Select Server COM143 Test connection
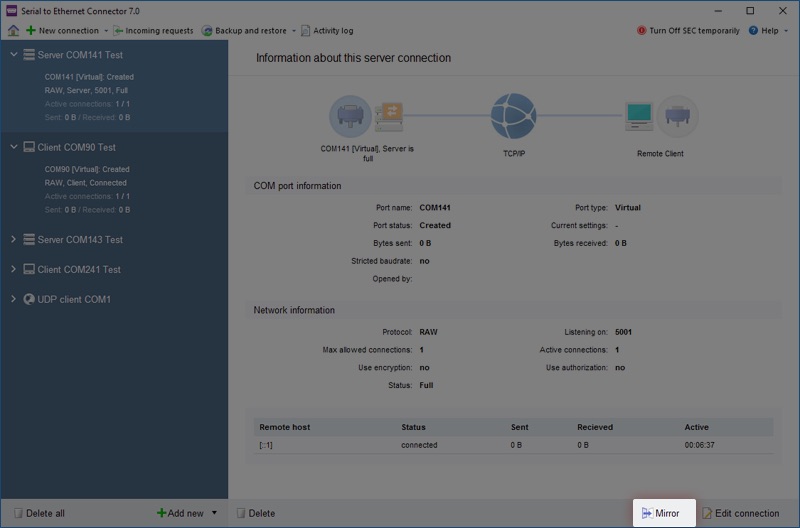 point(80,240)
